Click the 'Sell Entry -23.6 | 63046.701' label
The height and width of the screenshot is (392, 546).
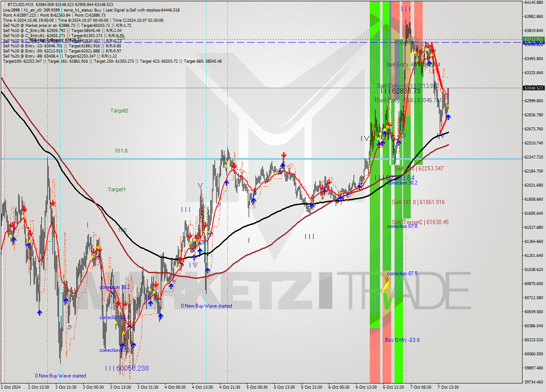(409, 101)
